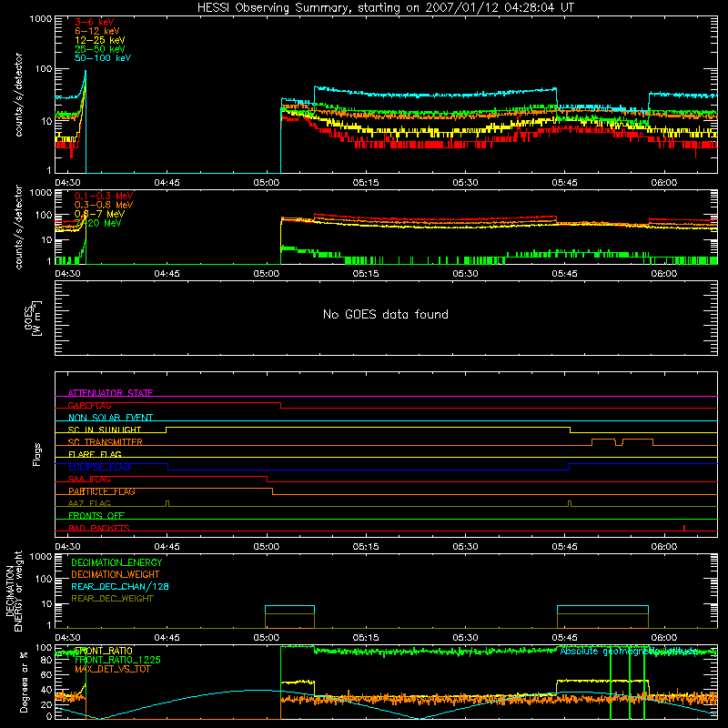Click the 05:00 tick under the keV panel
Image resolution: width=728 pixels, height=728 pixels.
pyautogui.click(x=267, y=183)
